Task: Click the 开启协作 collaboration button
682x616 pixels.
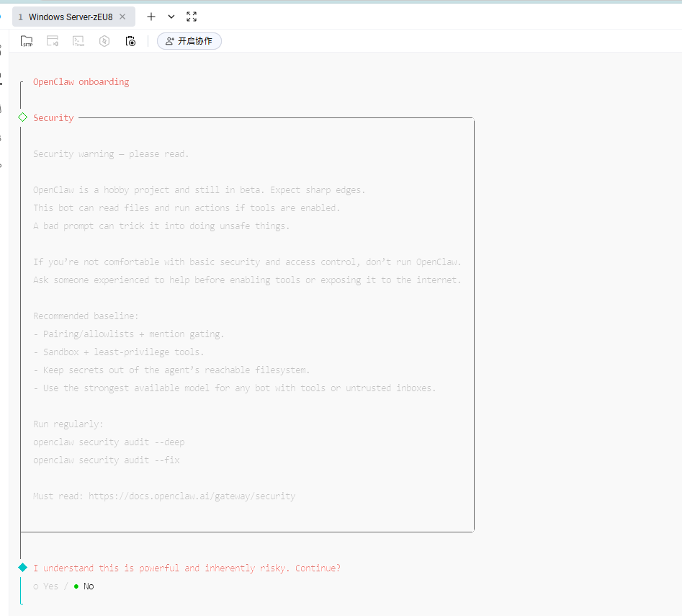Action: [x=189, y=41]
